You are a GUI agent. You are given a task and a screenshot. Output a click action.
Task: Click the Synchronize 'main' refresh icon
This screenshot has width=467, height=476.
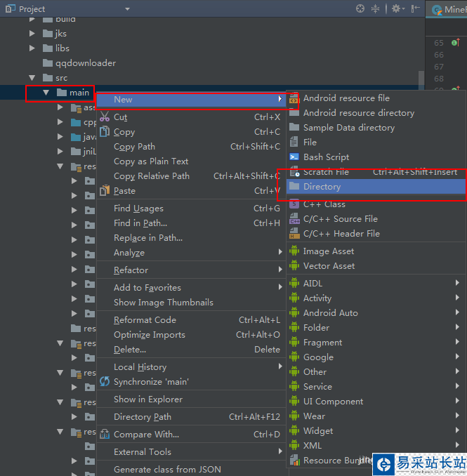coord(105,382)
